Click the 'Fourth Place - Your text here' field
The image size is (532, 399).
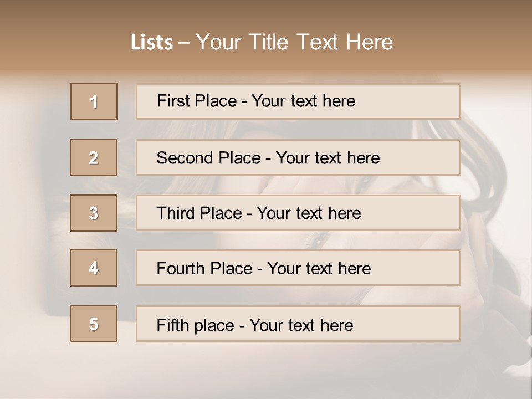[x=298, y=268]
